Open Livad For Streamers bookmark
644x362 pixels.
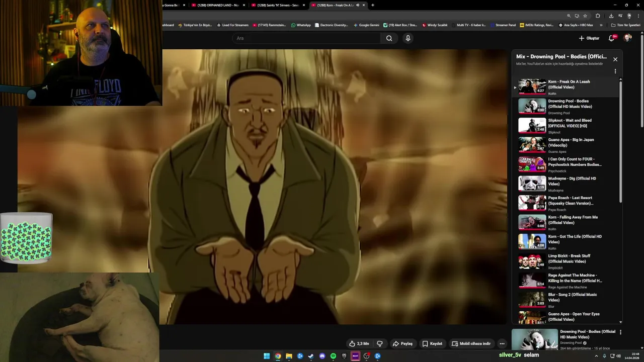pyautogui.click(x=232, y=25)
